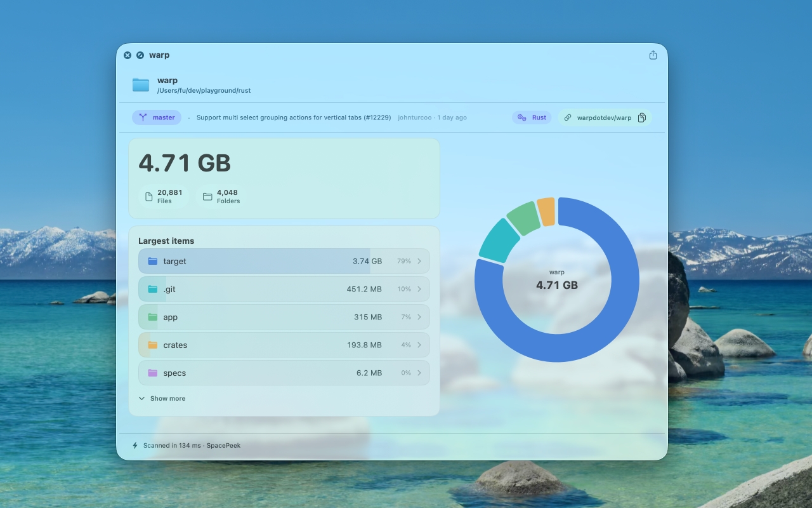
Task: Open the .git folder row
Action: click(284, 289)
